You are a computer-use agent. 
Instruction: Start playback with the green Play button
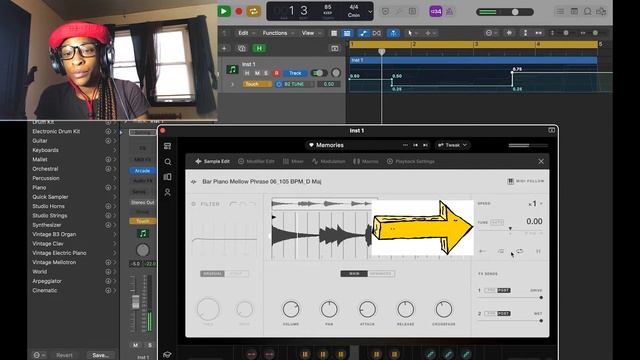pyautogui.click(x=224, y=11)
